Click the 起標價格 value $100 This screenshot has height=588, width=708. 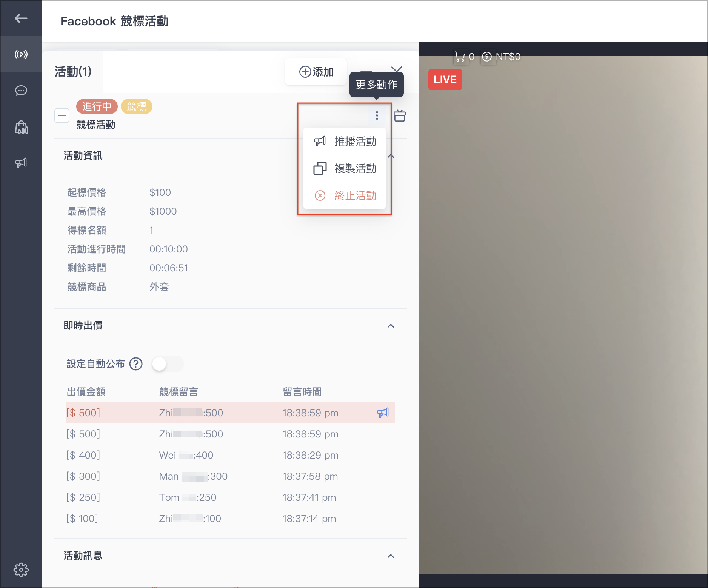[x=160, y=192]
